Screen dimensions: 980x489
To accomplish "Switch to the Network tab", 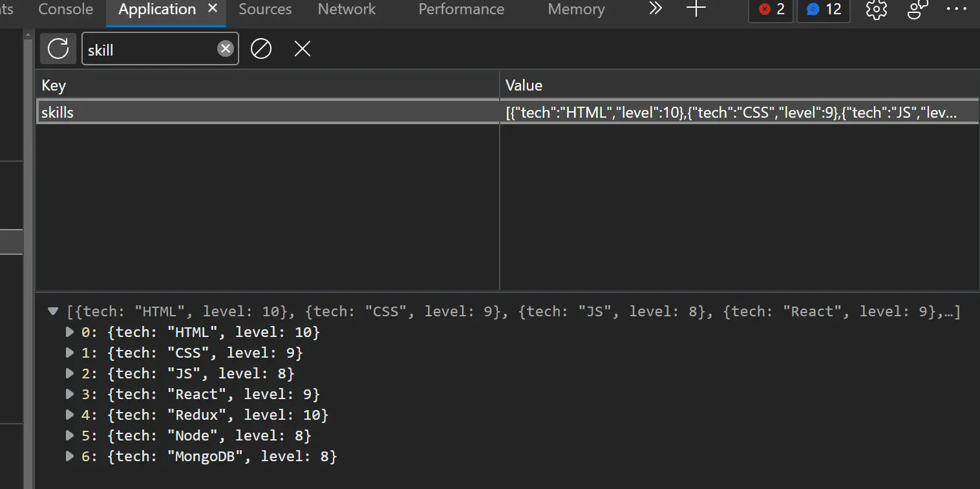I will coord(346,10).
